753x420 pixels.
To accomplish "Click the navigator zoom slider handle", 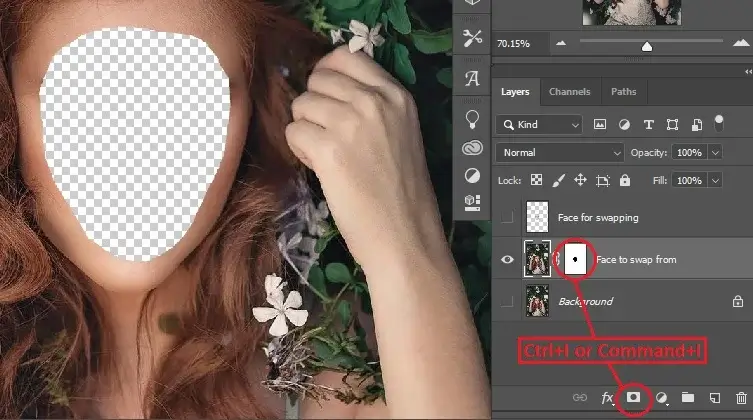I will [x=647, y=46].
